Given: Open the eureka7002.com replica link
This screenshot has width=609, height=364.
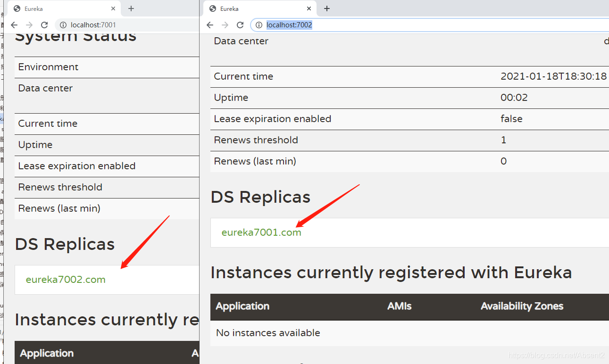Looking at the screenshot, I should point(66,280).
